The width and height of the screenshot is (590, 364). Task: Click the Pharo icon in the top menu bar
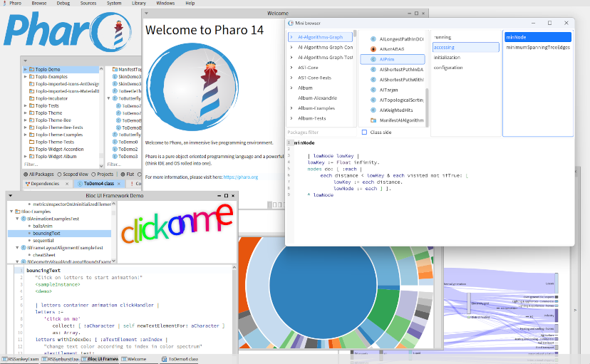tap(4, 3)
